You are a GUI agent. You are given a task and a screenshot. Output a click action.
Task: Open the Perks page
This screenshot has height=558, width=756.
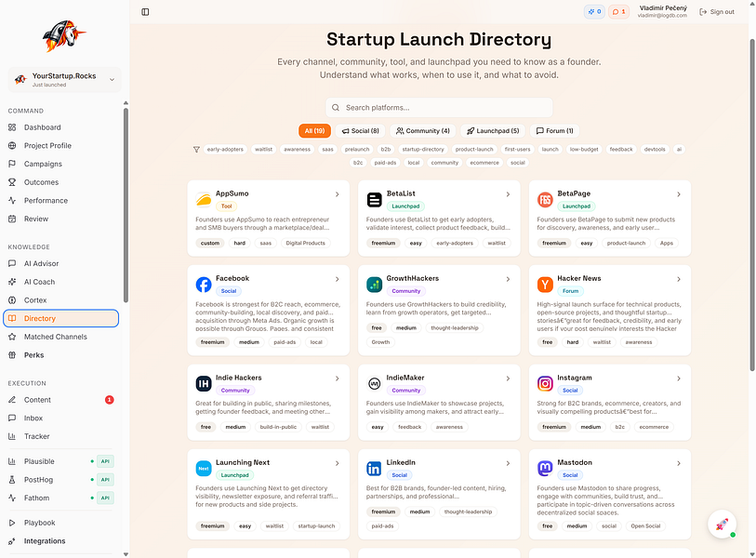(x=60, y=355)
